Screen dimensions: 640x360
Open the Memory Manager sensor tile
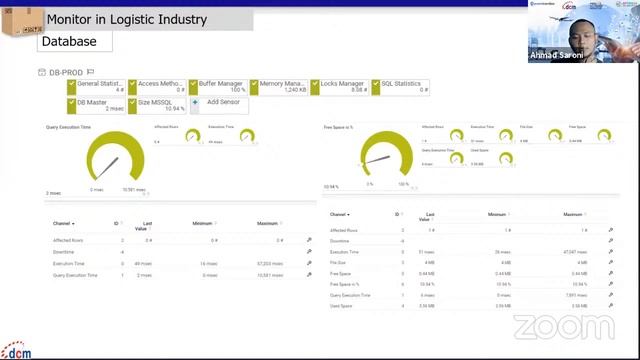[278, 87]
